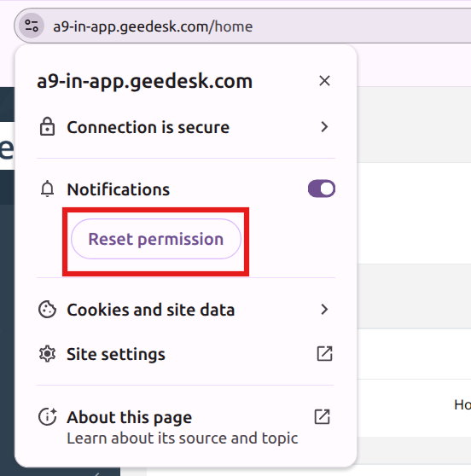Click Learn about its source and topic
The height and width of the screenshot is (476, 471).
[183, 438]
